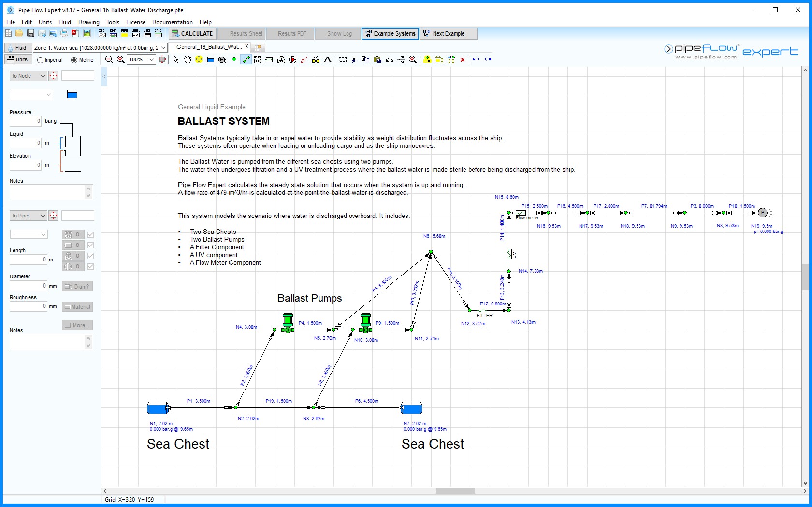The image size is (812, 507).
Task: Open the Documentation menu
Action: 173,22
